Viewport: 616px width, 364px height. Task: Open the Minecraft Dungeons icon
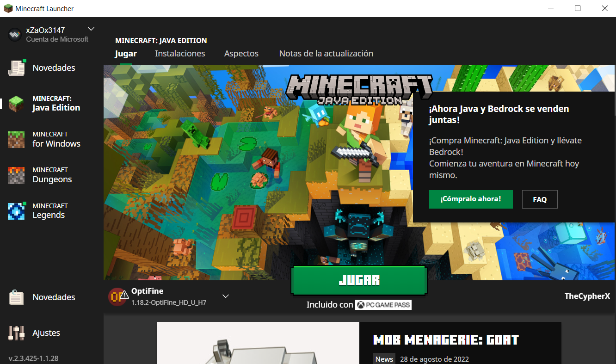pyautogui.click(x=16, y=175)
